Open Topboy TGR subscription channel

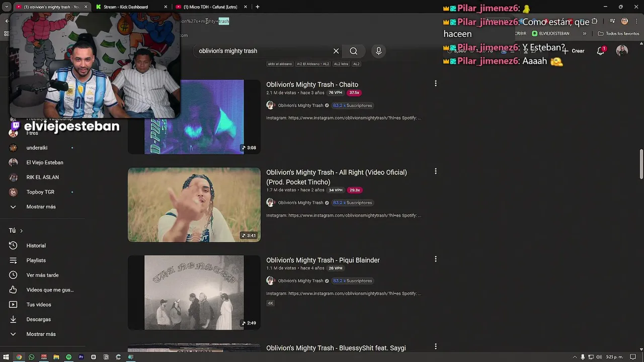tap(40, 192)
